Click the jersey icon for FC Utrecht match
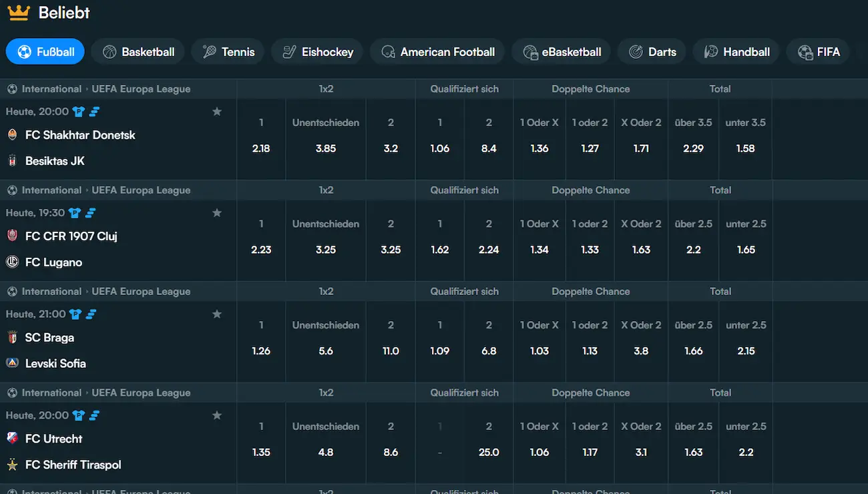This screenshot has height=494, width=868. [x=79, y=415]
